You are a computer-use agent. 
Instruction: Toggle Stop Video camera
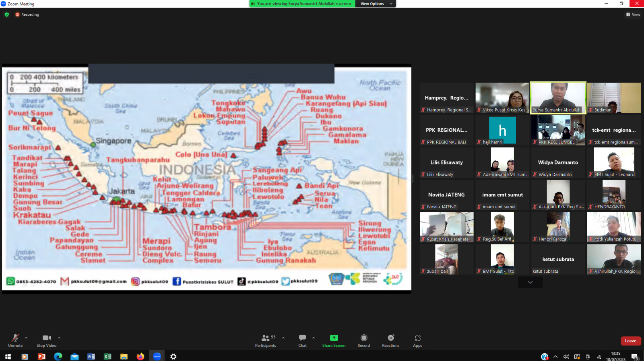tap(46, 340)
